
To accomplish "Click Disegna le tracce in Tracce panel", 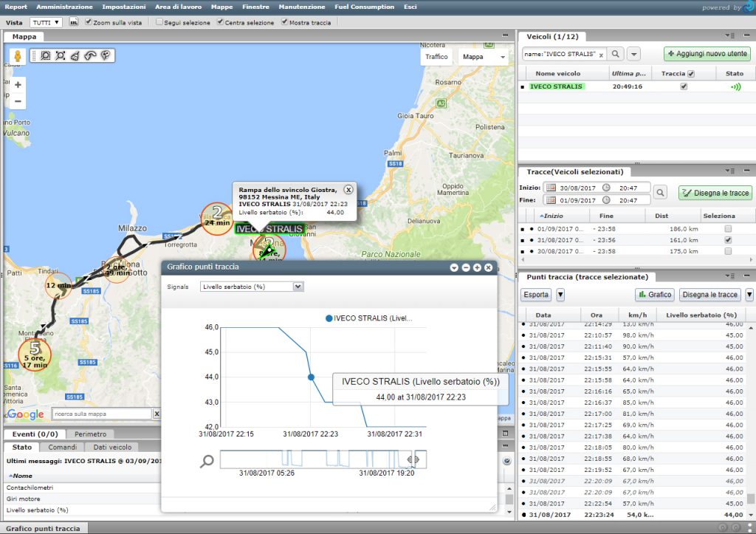I will pos(716,193).
